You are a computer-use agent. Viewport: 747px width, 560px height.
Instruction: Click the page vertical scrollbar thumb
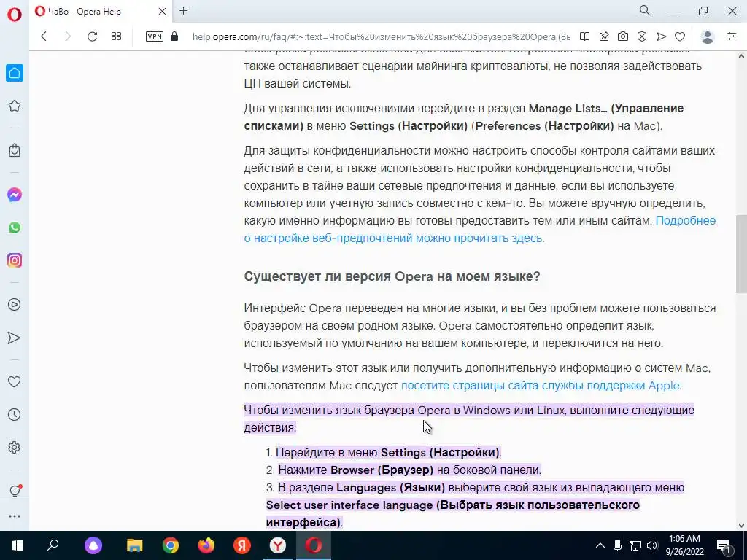pyautogui.click(x=741, y=254)
